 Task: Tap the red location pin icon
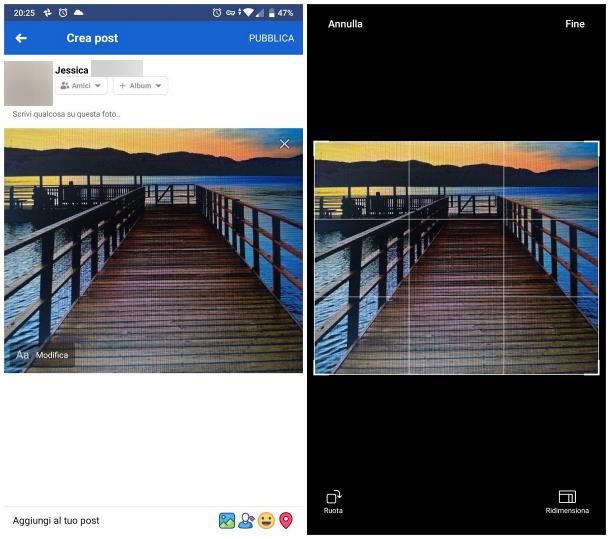(286, 520)
